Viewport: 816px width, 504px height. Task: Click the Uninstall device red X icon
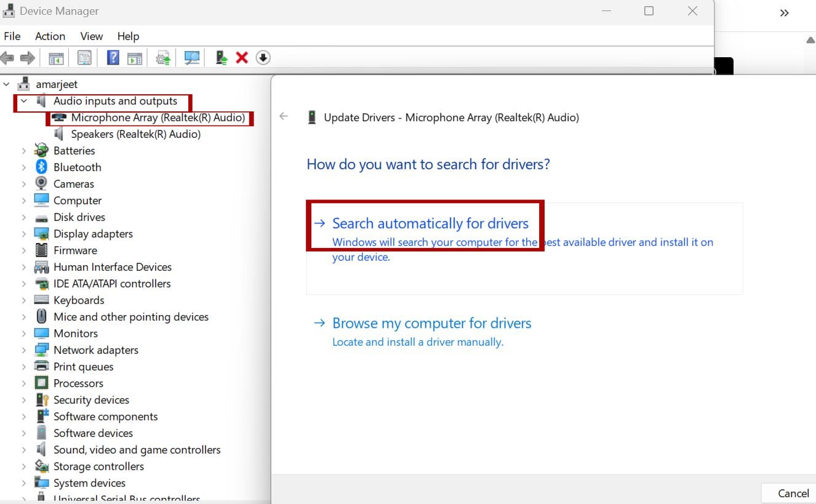(242, 57)
